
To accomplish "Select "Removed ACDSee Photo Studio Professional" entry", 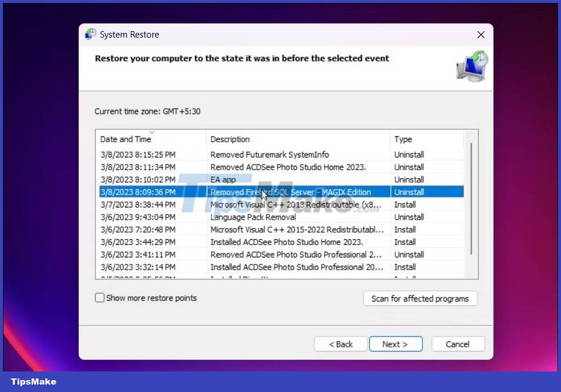I will click(x=265, y=254).
